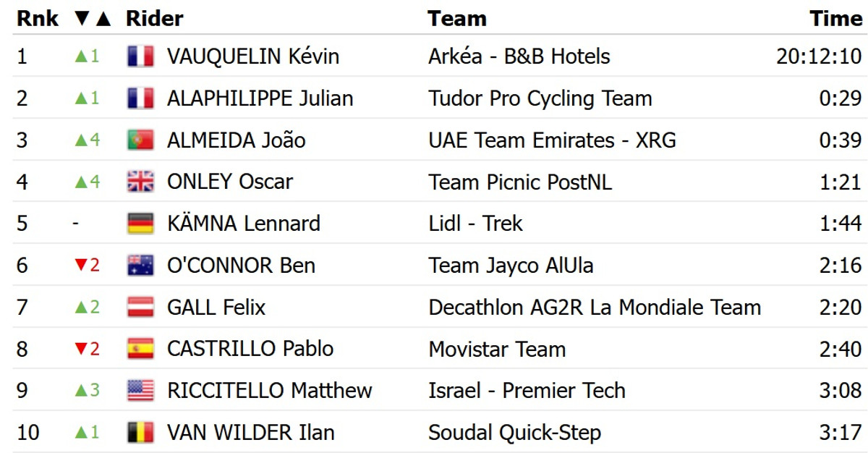Open rider VAUQUELIN Kévin's profile
Screen dimensions: 868x453
point(252,56)
